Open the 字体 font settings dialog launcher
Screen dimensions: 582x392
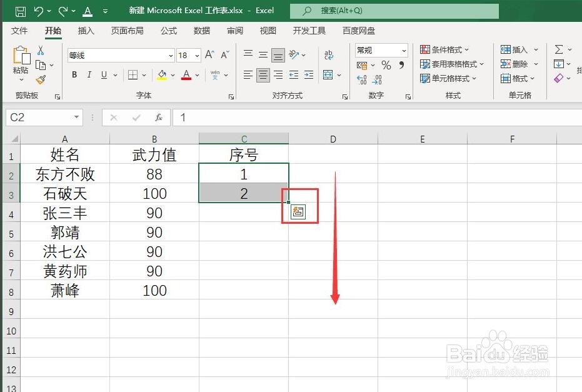(x=231, y=96)
